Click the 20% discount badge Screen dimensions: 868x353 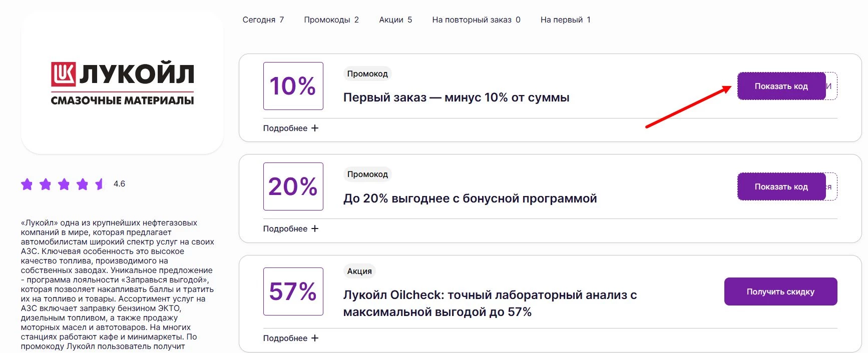[293, 186]
